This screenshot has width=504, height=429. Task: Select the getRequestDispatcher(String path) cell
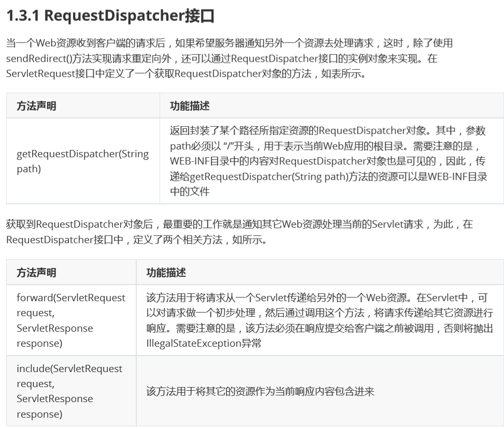pos(83,161)
